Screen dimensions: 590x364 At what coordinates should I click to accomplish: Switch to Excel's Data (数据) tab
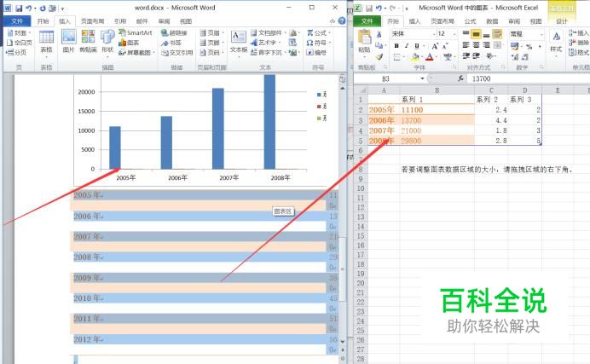tap(492, 21)
